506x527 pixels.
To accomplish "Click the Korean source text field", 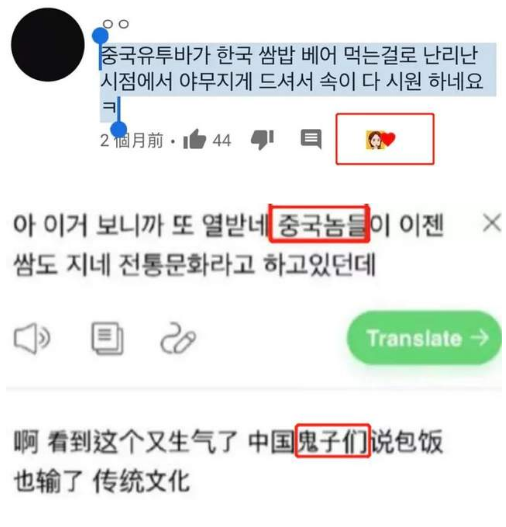I will (x=228, y=244).
